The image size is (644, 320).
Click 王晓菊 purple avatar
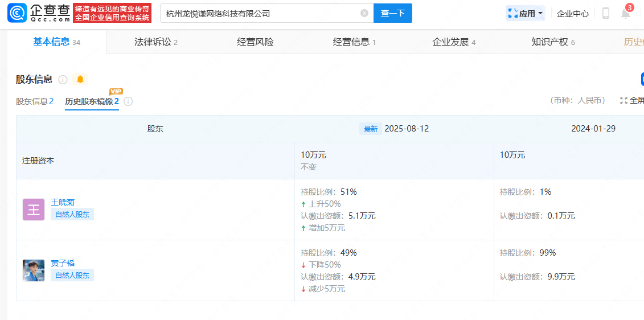33,209
